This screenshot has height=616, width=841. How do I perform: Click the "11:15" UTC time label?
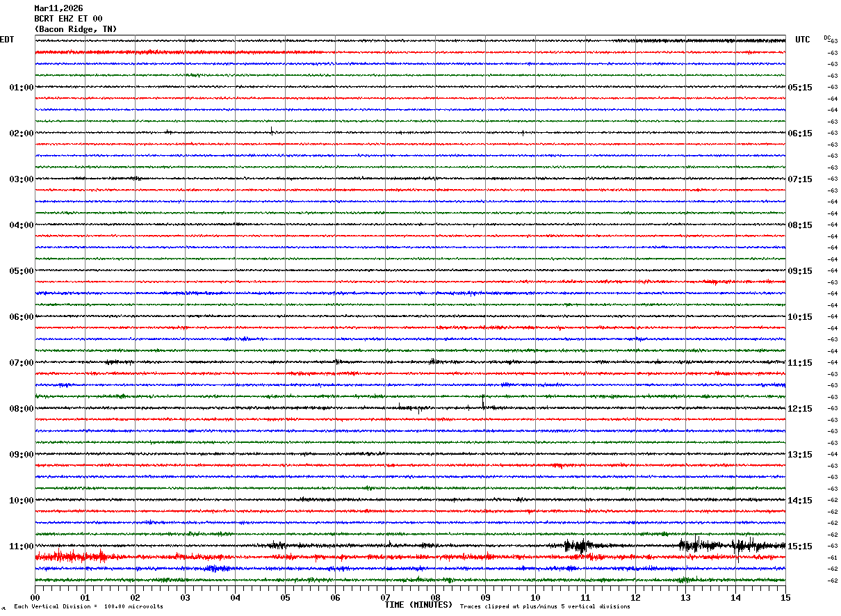(x=800, y=363)
